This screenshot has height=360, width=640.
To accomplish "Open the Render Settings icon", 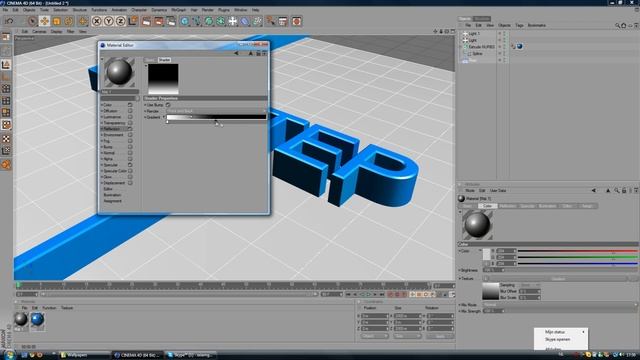I will pyautogui.click(x=171, y=21).
